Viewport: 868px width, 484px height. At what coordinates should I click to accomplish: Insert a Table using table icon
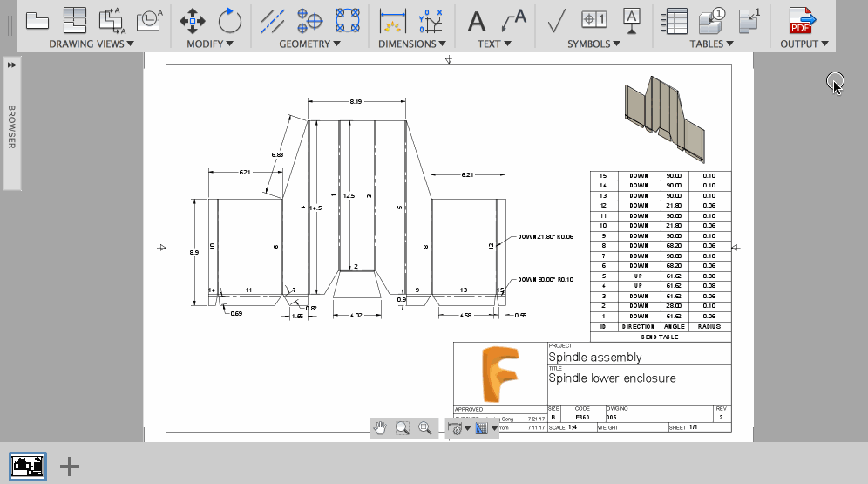pos(675,19)
